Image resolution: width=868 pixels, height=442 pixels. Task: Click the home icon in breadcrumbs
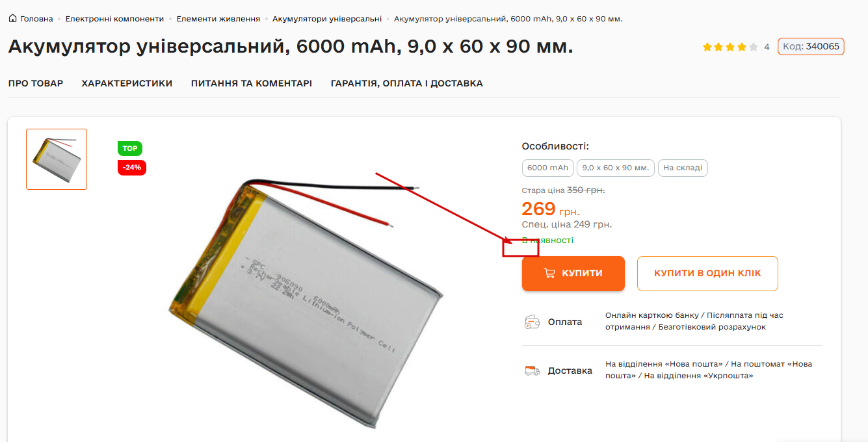[x=13, y=18]
